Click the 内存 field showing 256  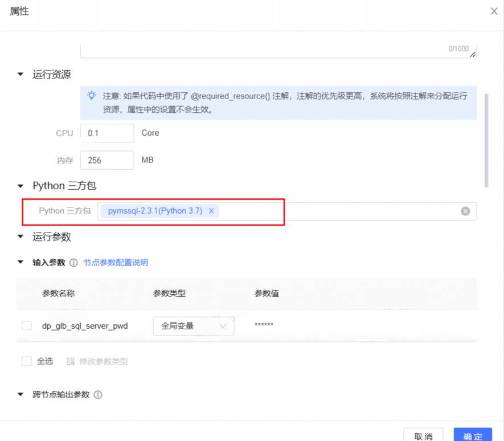click(x=107, y=160)
